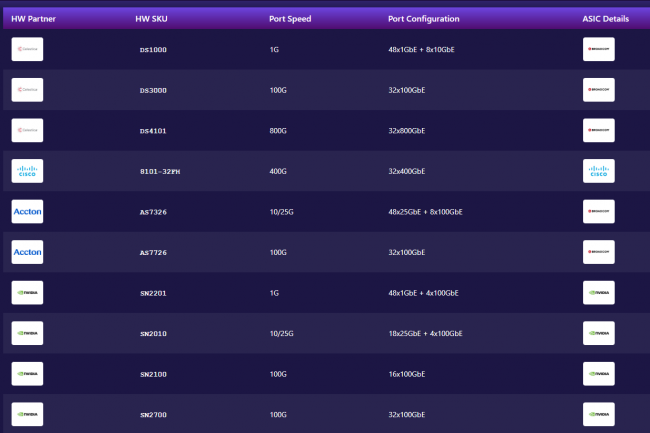Screen dimensions: 650x433
Task: Click the HW Partner column header
Action: (x=31, y=19)
